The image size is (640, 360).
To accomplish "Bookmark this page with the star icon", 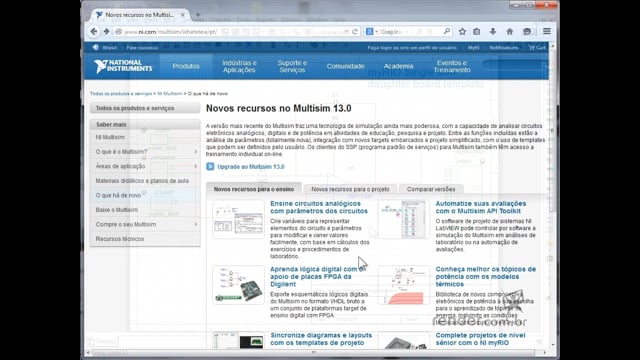I will (462, 31).
